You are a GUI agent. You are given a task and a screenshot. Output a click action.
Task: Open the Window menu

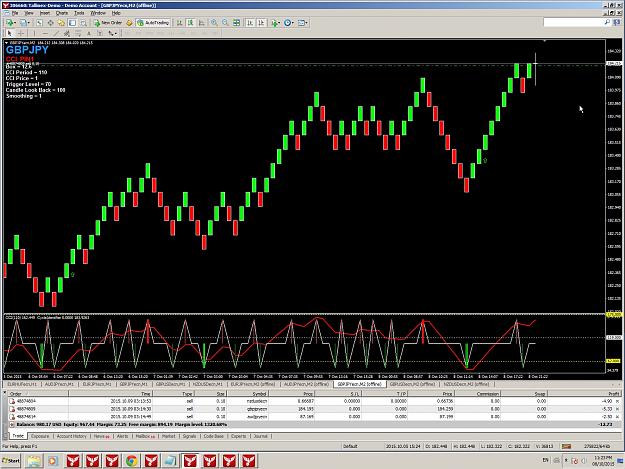click(x=98, y=13)
